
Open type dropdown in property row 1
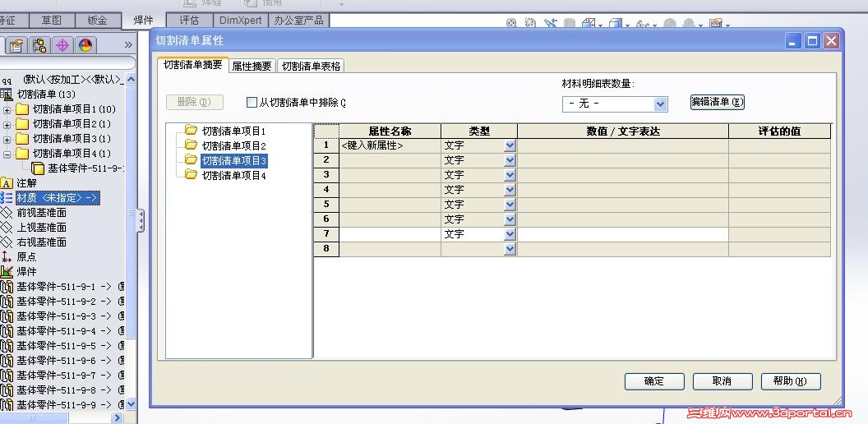(x=510, y=145)
